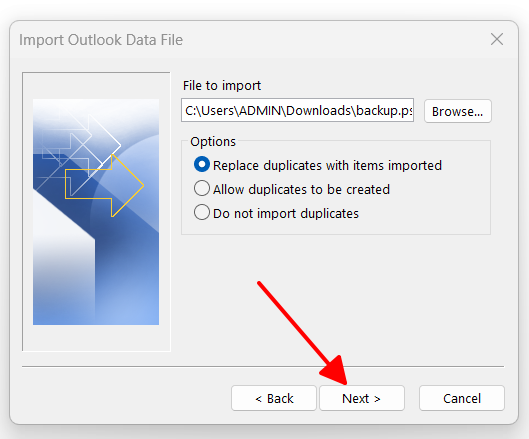Click the Options group heading
This screenshot has width=529, height=439.
point(213,141)
